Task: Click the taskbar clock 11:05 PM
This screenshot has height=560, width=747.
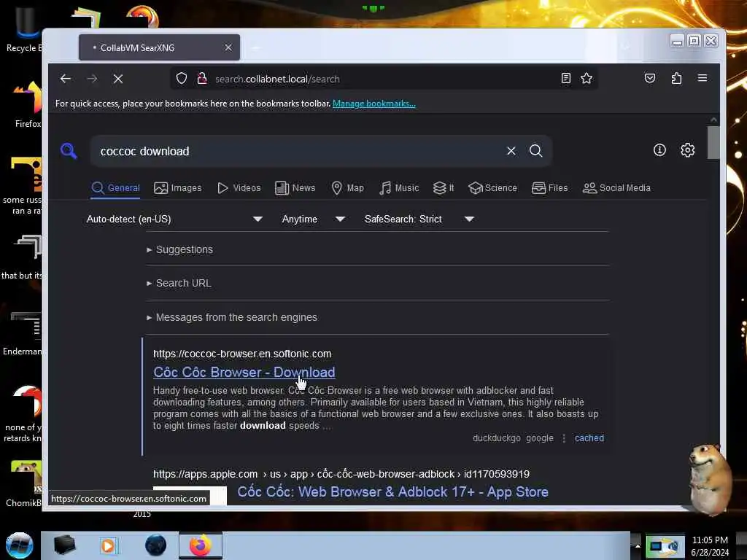Action: [710, 545]
